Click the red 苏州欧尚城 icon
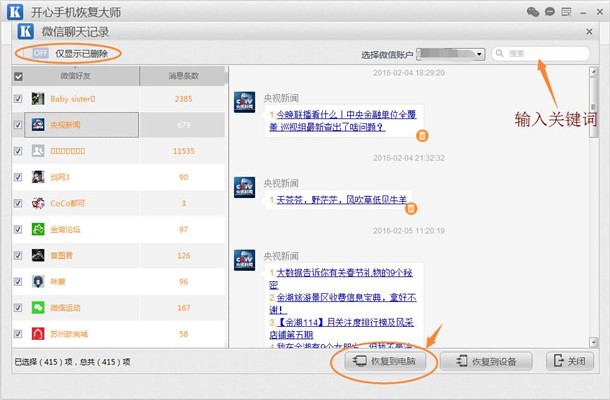610x400 pixels. pyautogui.click(x=38, y=334)
